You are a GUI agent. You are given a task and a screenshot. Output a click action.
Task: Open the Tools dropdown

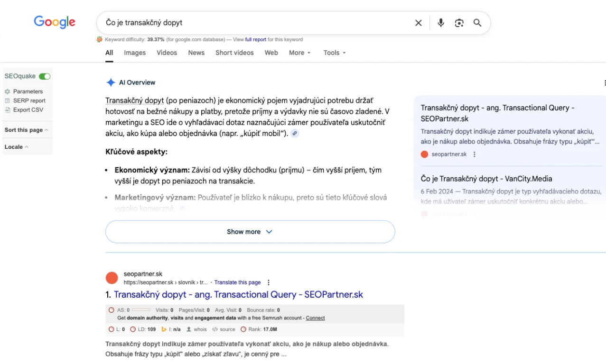pos(335,53)
